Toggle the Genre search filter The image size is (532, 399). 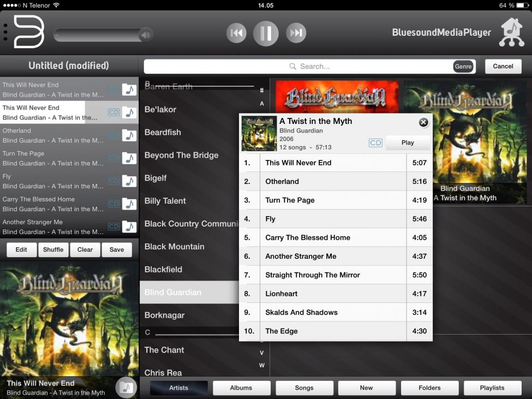(463, 67)
